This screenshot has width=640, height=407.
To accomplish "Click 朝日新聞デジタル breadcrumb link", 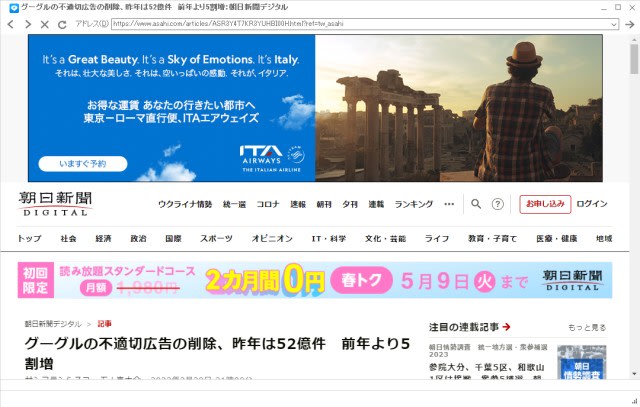I will 53,324.
